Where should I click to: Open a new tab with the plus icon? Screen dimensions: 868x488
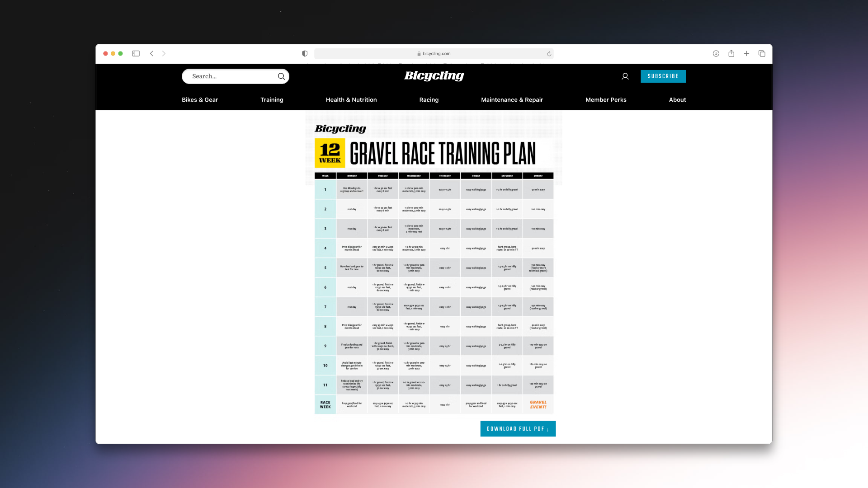[x=746, y=53]
